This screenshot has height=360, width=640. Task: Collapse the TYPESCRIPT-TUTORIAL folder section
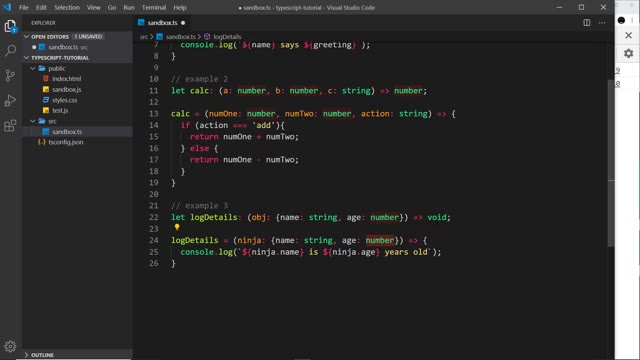[x=27, y=58]
